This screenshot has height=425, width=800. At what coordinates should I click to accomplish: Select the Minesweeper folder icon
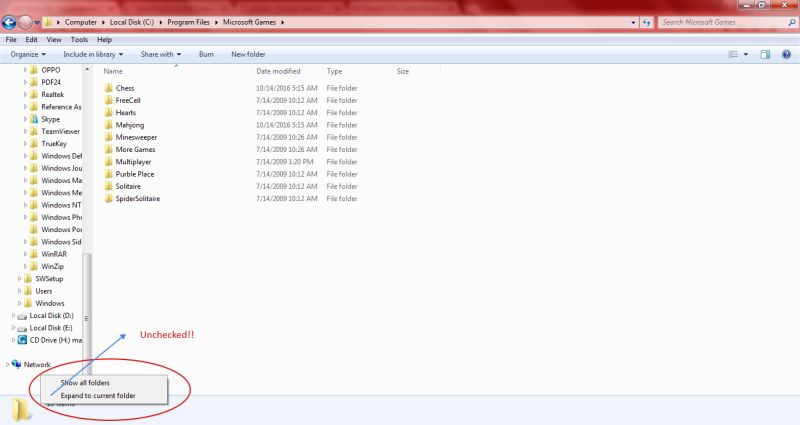pyautogui.click(x=108, y=137)
